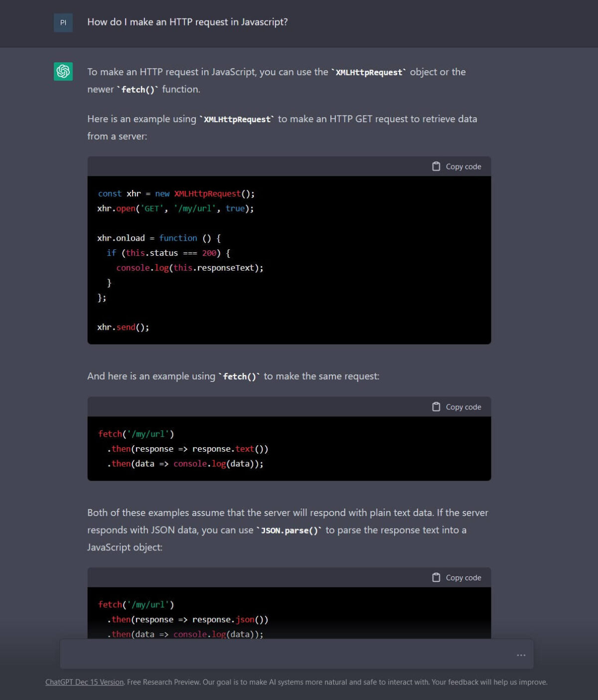Click the clipboard icon on the JSON example block
Image resolution: width=598 pixels, height=700 pixels.
pos(436,577)
